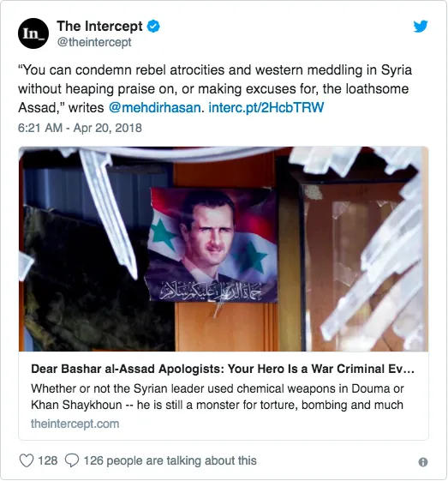Click the reply speech bubble icon

click(x=72, y=460)
